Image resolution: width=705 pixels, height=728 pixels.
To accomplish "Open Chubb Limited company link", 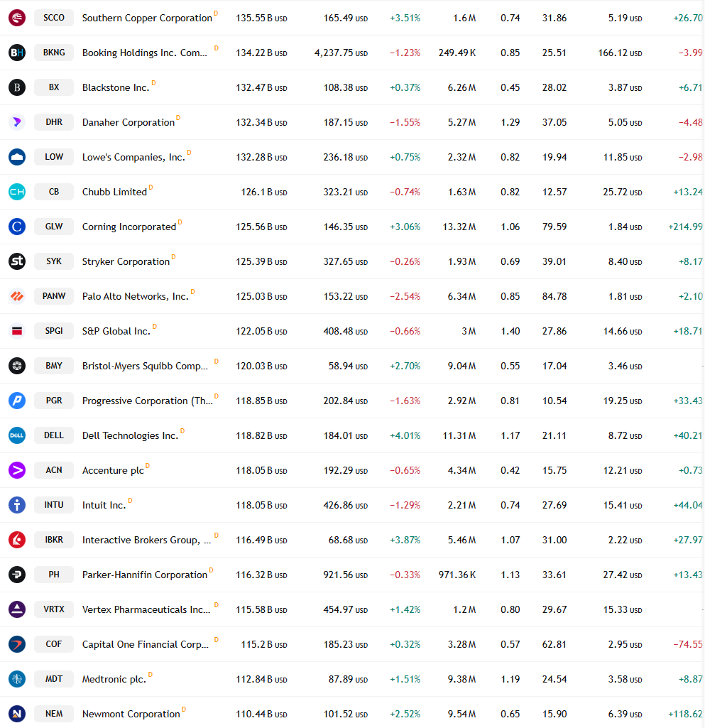I will [114, 192].
